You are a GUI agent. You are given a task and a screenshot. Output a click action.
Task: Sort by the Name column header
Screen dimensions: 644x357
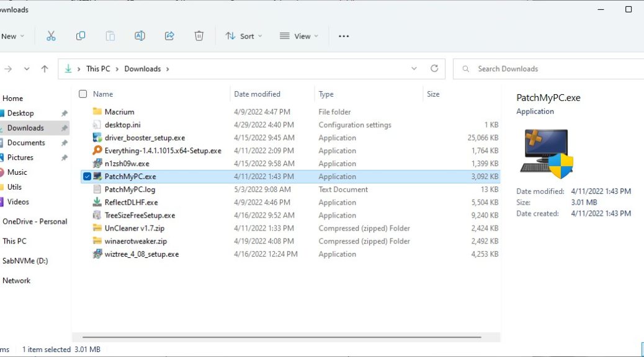pyautogui.click(x=102, y=94)
